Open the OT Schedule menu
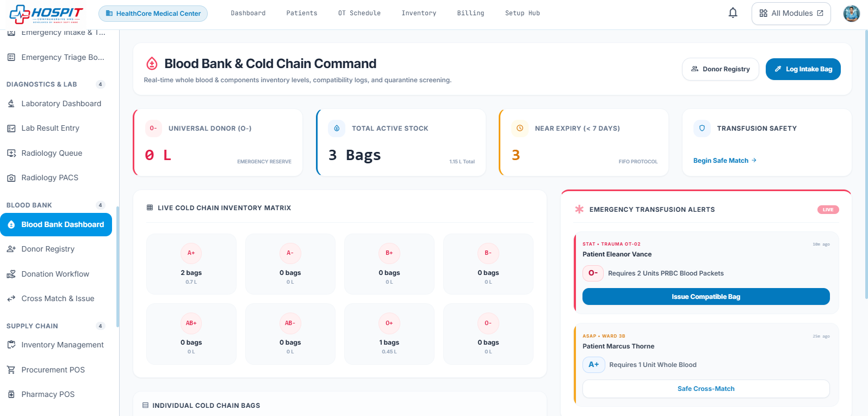Viewport: 868px width, 416px height. tap(359, 13)
